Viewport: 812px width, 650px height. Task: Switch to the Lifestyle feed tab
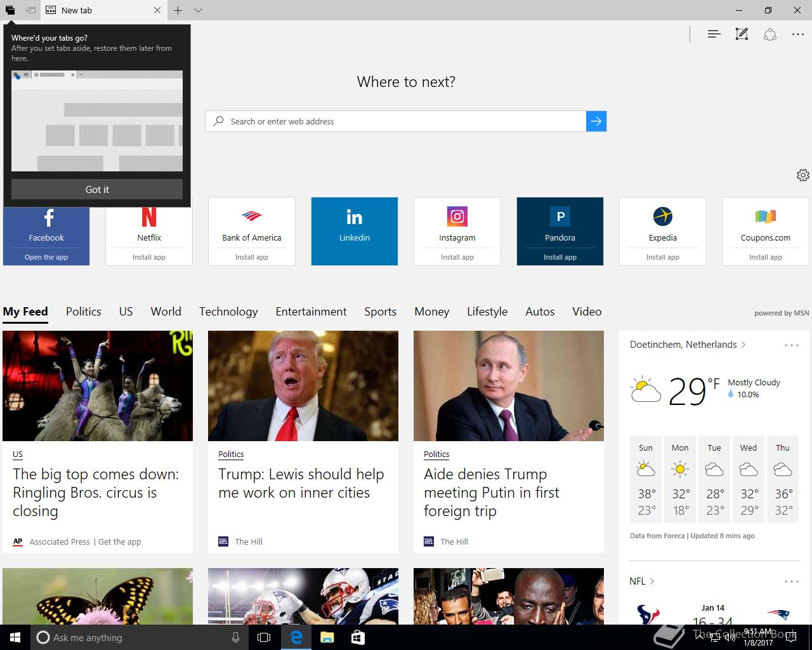487,312
